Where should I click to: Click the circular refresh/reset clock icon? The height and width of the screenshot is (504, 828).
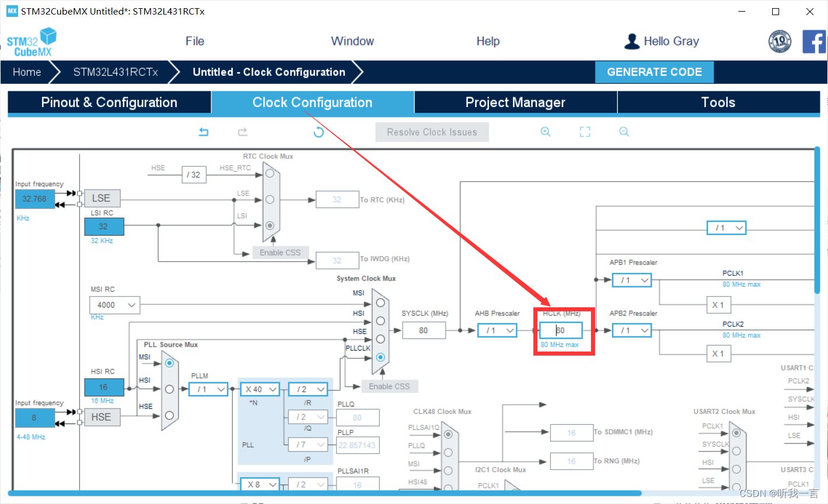[319, 132]
